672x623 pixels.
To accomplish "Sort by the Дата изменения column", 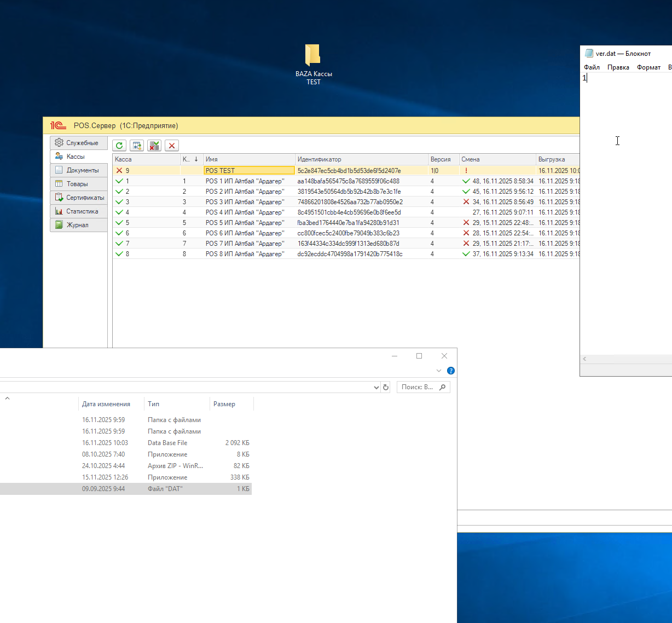I will [106, 404].
